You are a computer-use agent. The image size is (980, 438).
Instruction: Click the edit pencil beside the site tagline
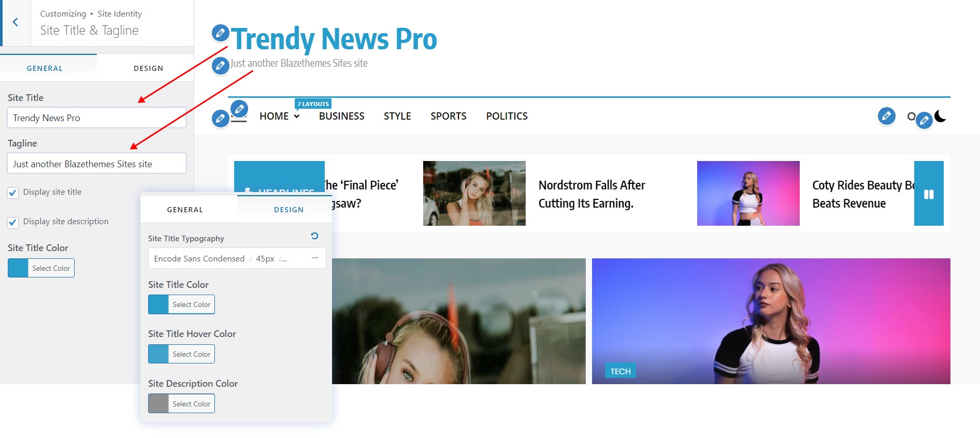[x=220, y=66]
